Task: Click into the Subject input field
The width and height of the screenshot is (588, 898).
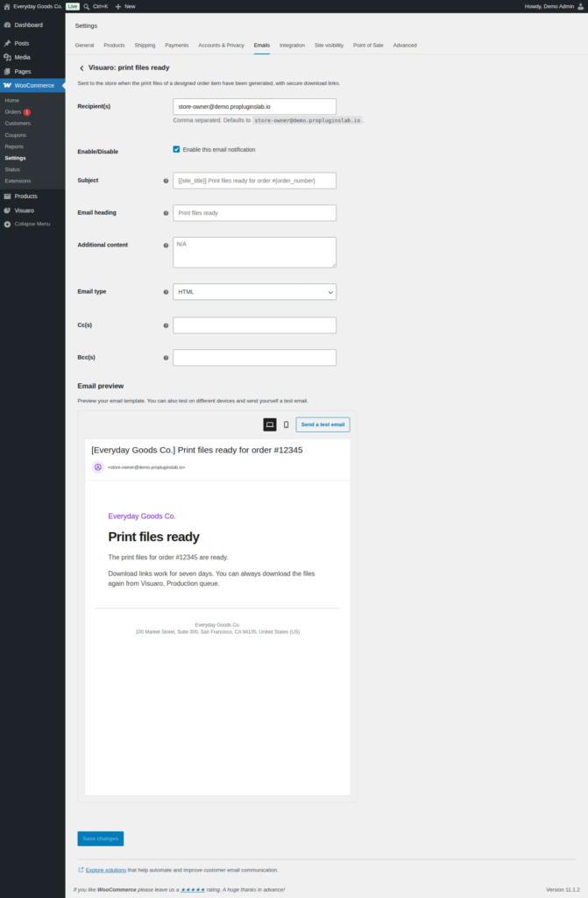Action: click(x=254, y=181)
